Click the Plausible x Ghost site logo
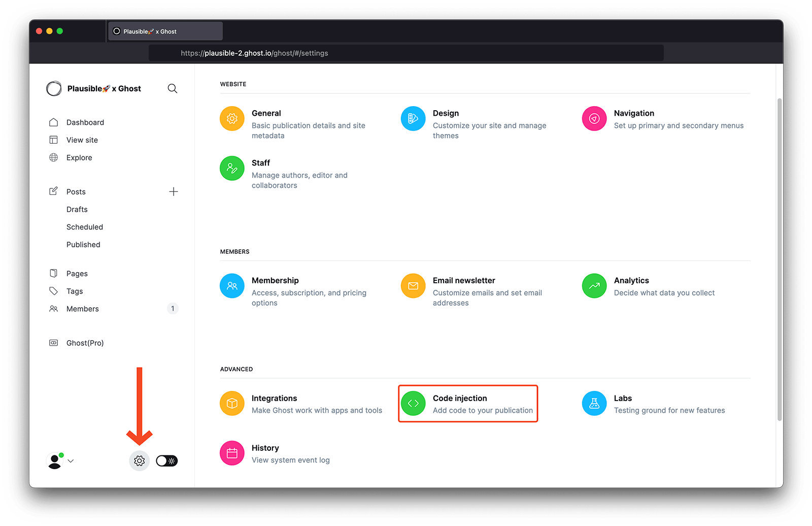The image size is (812, 526). (54, 88)
